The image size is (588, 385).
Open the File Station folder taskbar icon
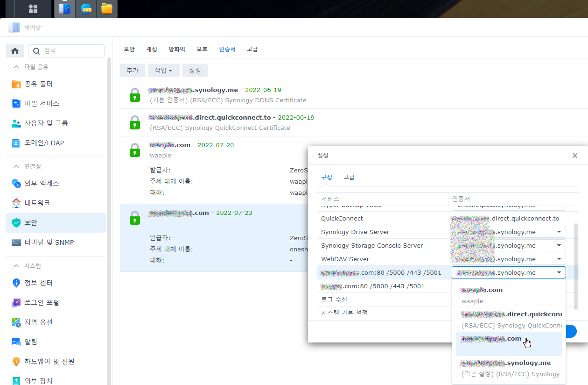pos(107,8)
